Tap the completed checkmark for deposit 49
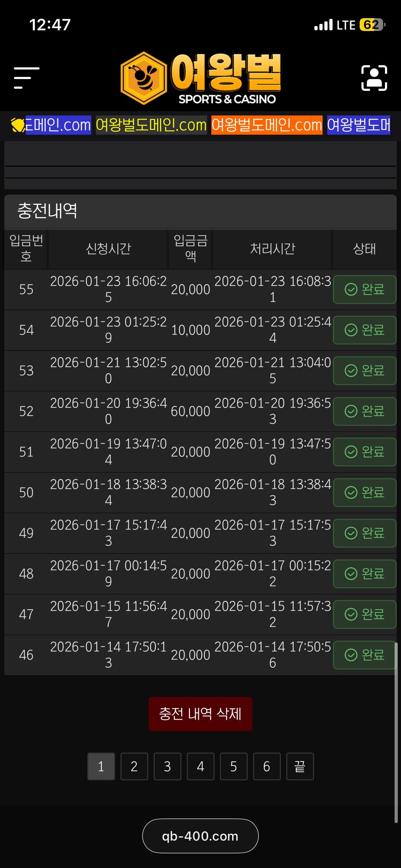Viewport: 401px width, 868px height. point(351,533)
